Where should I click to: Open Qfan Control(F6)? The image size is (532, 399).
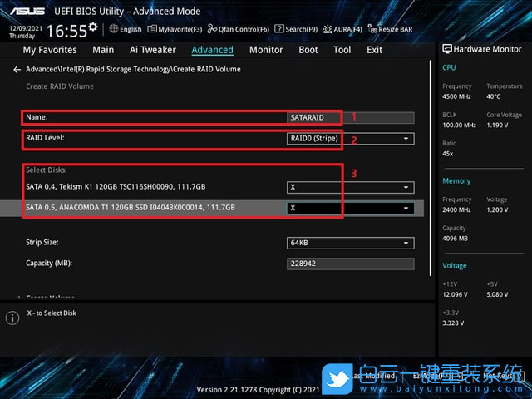point(239,29)
